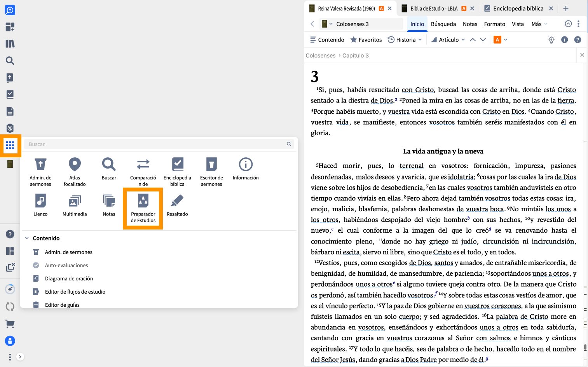This screenshot has width=588, height=367.
Task: Open the Formato tab
Action: coord(495,24)
